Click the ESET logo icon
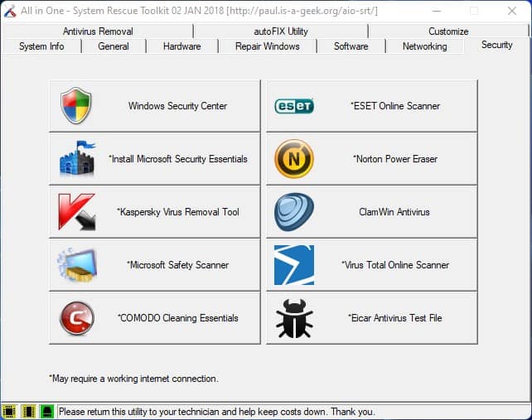The height and width of the screenshot is (420, 532). tap(294, 106)
